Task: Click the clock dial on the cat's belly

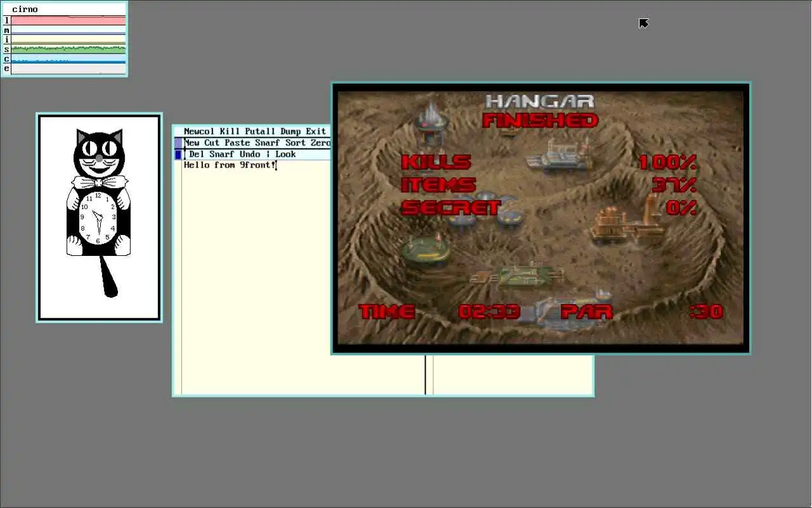Action: [x=98, y=218]
